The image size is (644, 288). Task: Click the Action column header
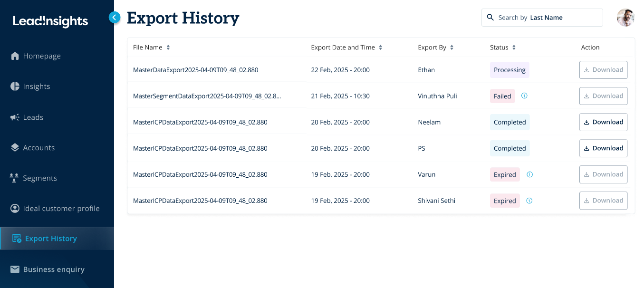click(x=590, y=48)
